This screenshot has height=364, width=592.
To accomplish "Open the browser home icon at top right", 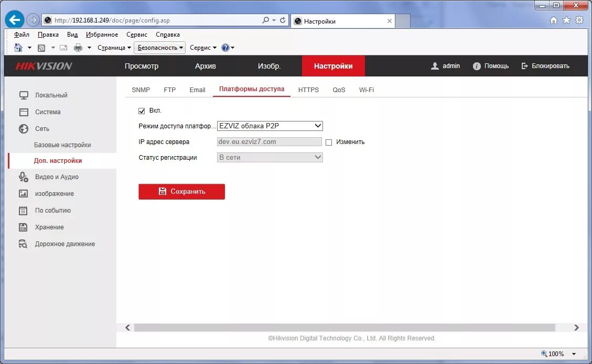I will coord(554,20).
